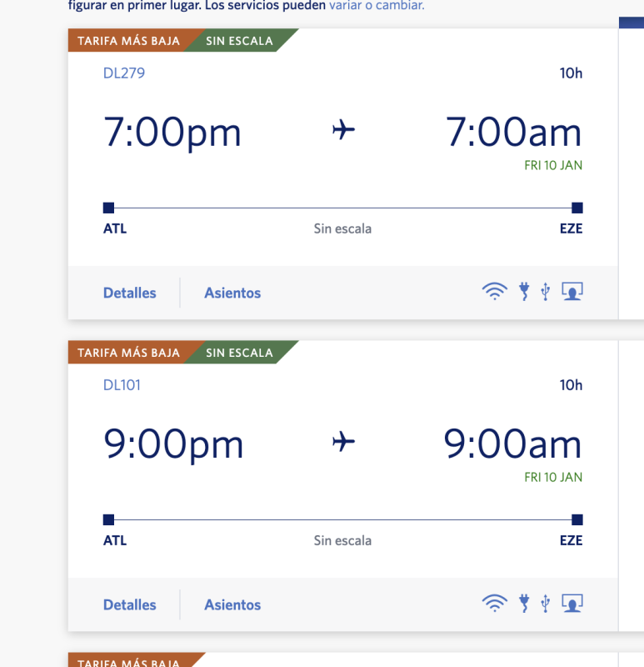The image size is (644, 667).
Task: Click "Sin escala" label under DL279 route
Action: click(342, 228)
